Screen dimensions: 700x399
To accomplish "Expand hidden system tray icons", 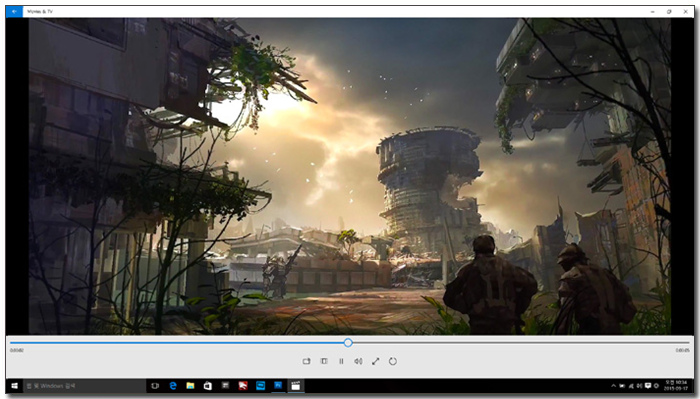I will point(613,386).
